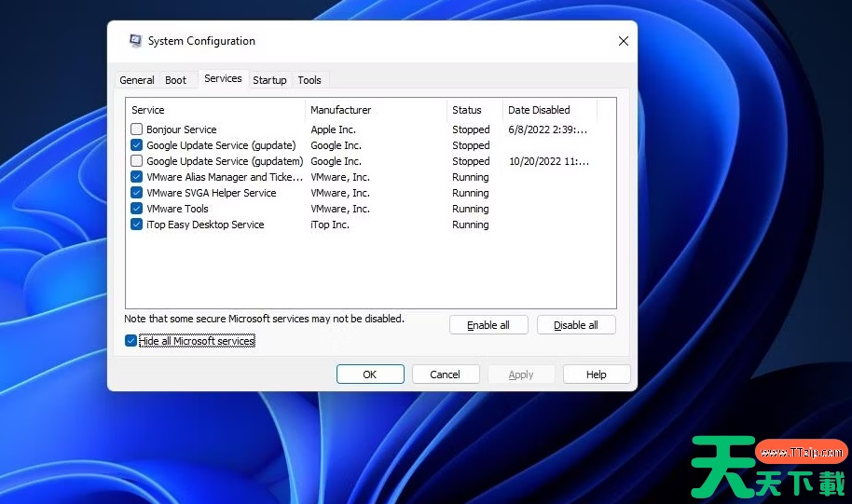The width and height of the screenshot is (852, 504).
Task: Select the VMware Tools row name
Action: 177,209
